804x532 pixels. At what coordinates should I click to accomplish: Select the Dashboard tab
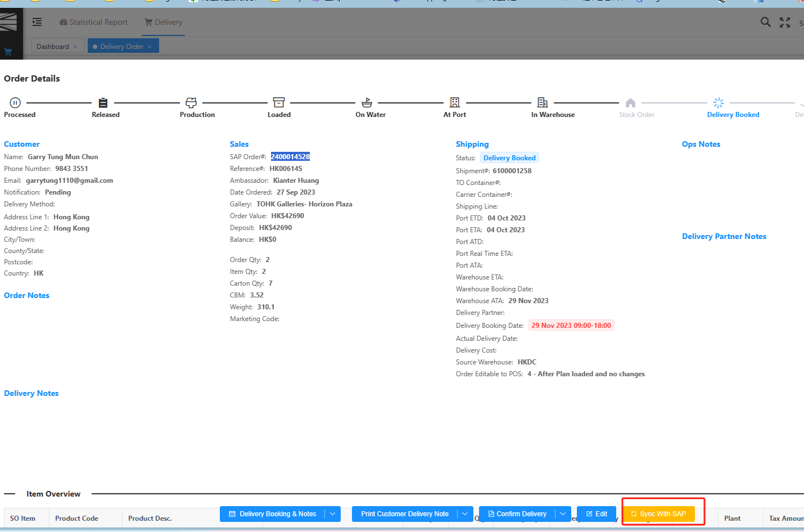coord(53,47)
